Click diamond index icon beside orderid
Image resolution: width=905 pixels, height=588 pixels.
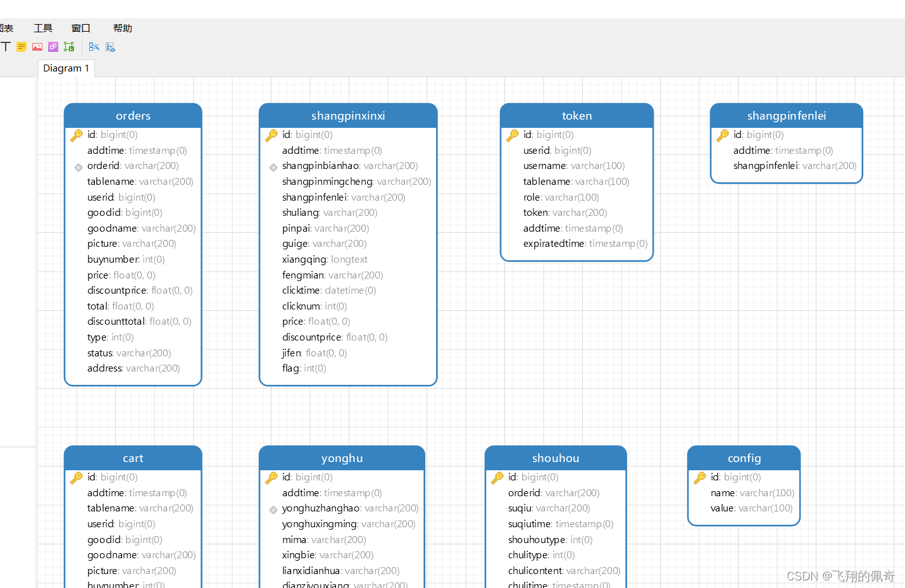tap(78, 167)
